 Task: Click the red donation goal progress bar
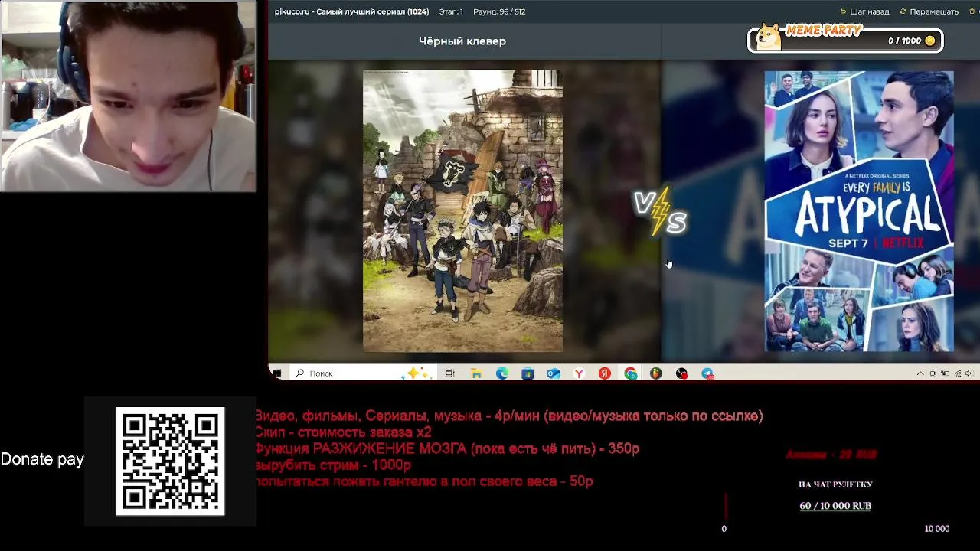tap(725, 506)
